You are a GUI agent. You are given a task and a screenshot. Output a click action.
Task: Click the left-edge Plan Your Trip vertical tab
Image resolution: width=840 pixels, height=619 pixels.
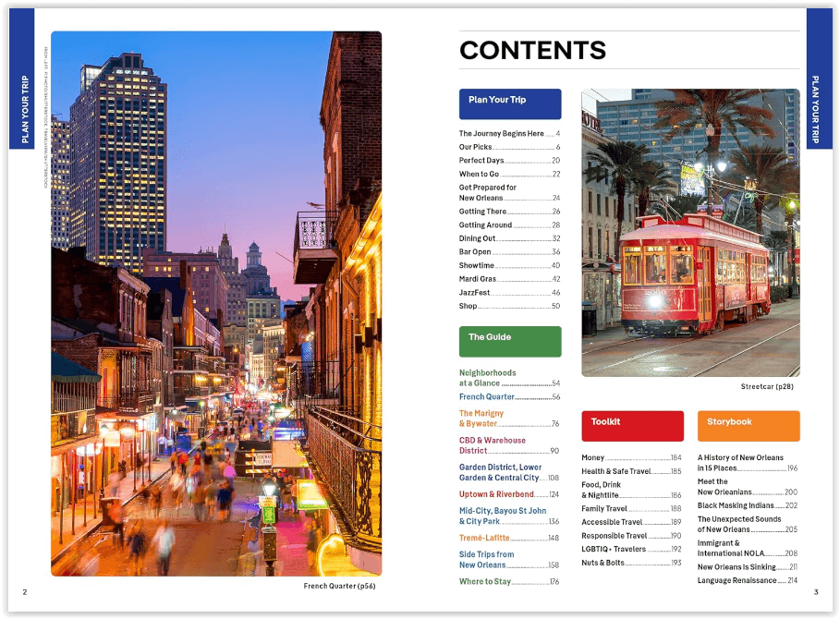22,78
